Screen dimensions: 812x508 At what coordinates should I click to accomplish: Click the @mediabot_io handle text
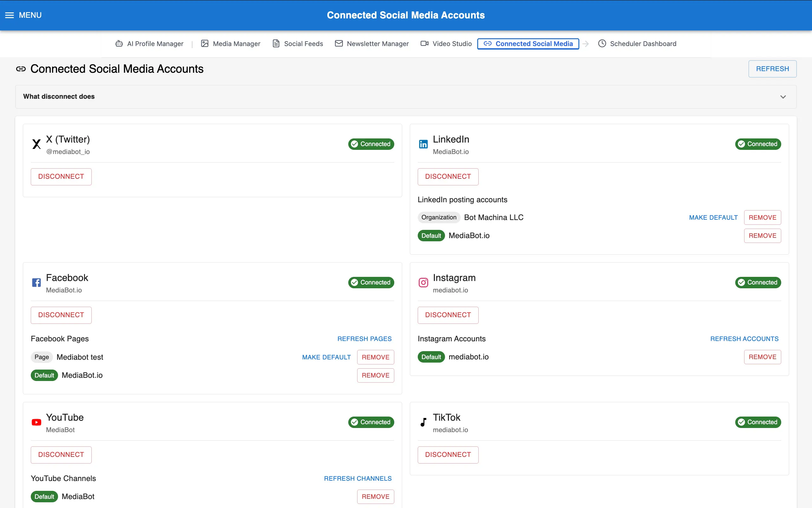point(68,152)
